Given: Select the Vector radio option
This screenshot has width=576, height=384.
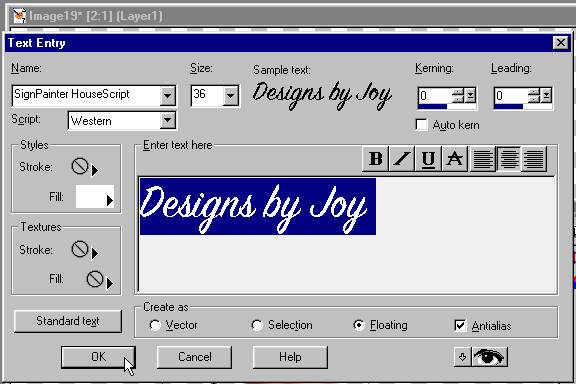Looking at the screenshot, I should point(155,325).
